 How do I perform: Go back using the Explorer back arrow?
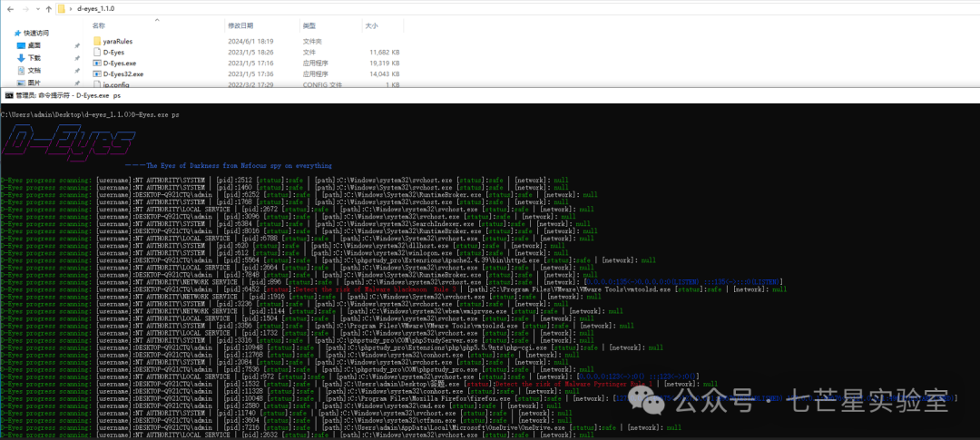(x=10, y=9)
